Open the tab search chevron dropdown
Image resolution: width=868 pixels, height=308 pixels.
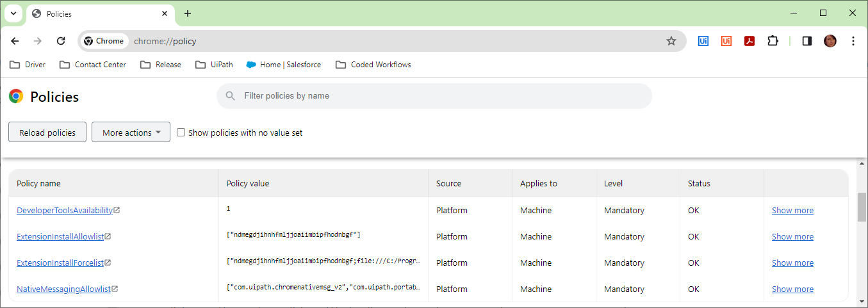pyautogui.click(x=13, y=13)
